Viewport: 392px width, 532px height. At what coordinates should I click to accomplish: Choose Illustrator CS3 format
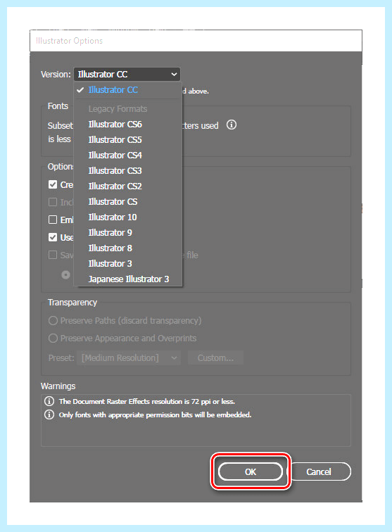pos(128,171)
